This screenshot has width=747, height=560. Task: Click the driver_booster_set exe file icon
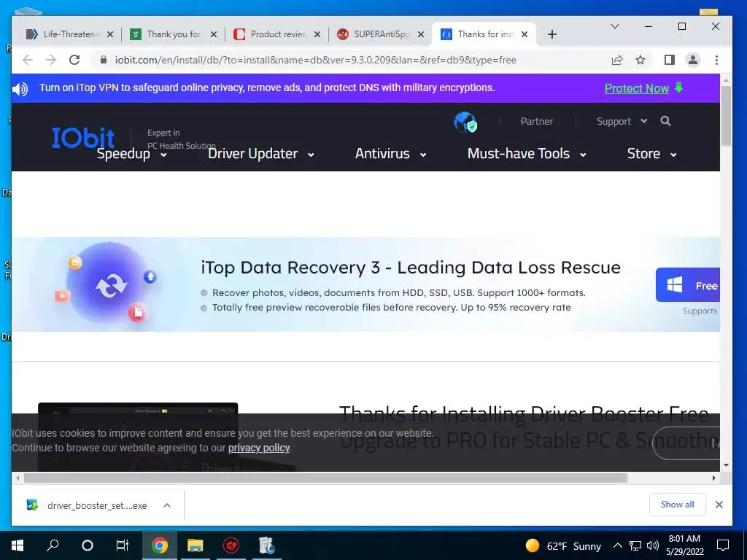click(32, 505)
